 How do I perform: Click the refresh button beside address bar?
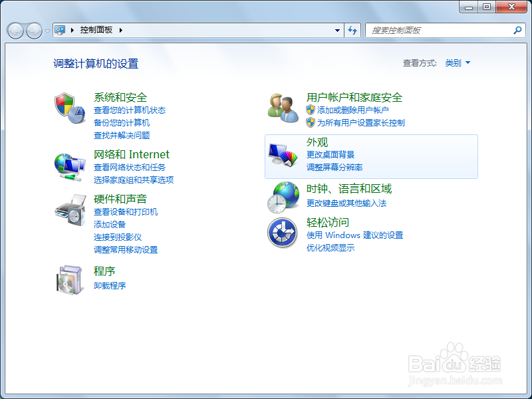pos(352,30)
